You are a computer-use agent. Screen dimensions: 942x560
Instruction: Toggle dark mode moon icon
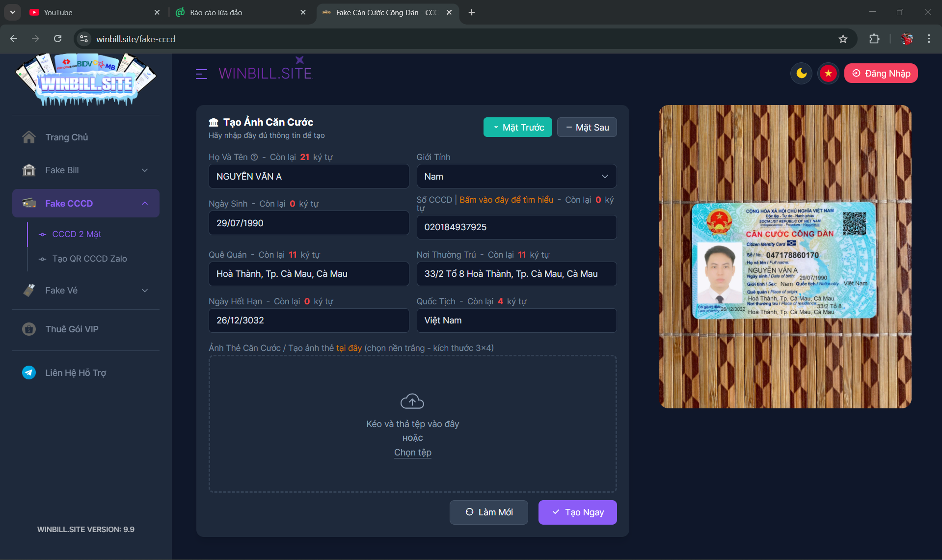pos(802,73)
